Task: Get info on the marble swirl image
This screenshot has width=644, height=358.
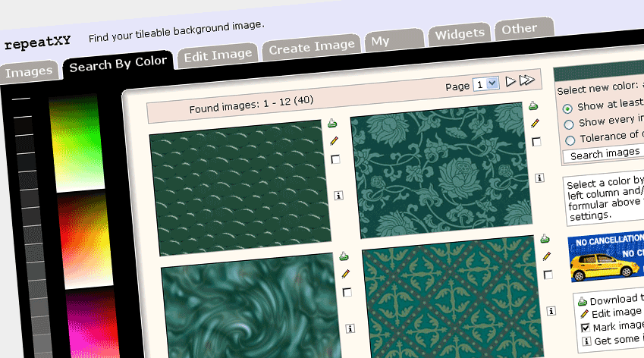Action: [350, 328]
